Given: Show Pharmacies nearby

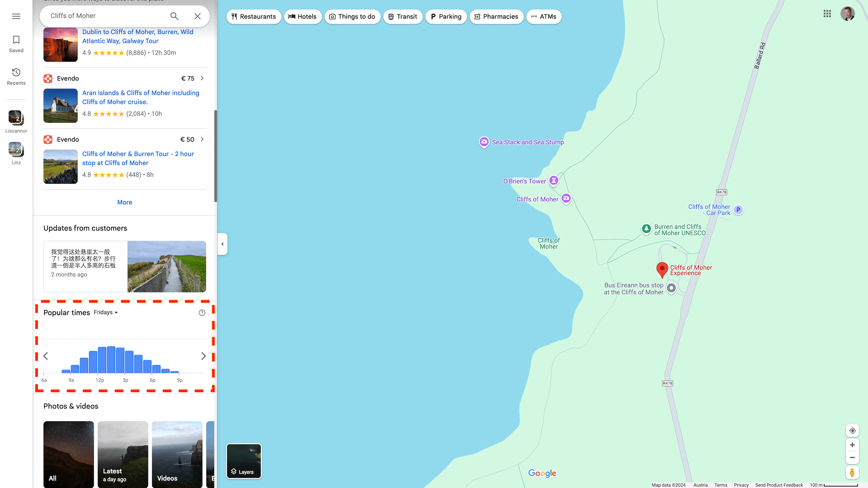Looking at the screenshot, I should (496, 17).
